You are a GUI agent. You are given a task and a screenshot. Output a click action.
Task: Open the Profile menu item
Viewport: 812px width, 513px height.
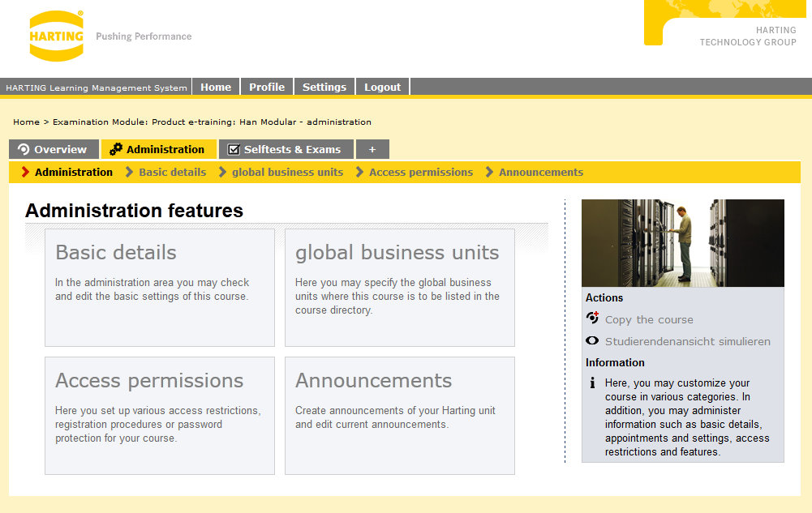pos(266,87)
